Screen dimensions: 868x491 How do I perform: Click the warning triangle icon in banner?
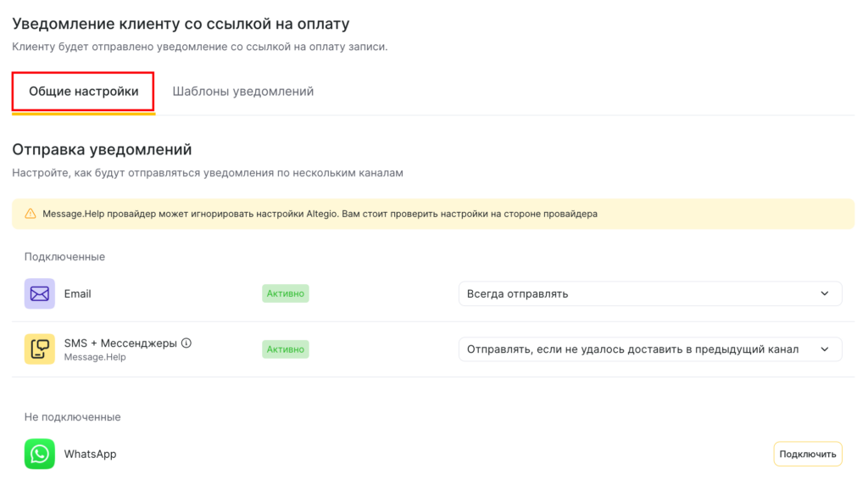pyautogui.click(x=31, y=214)
